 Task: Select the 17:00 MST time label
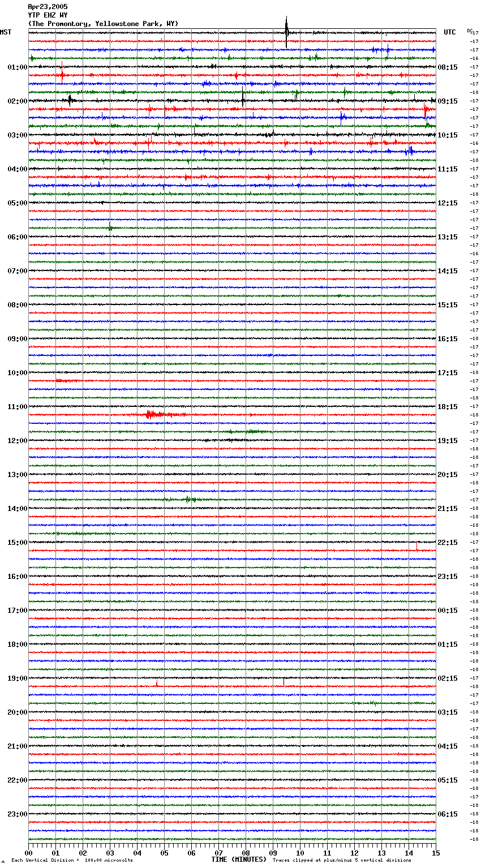coord(18,611)
